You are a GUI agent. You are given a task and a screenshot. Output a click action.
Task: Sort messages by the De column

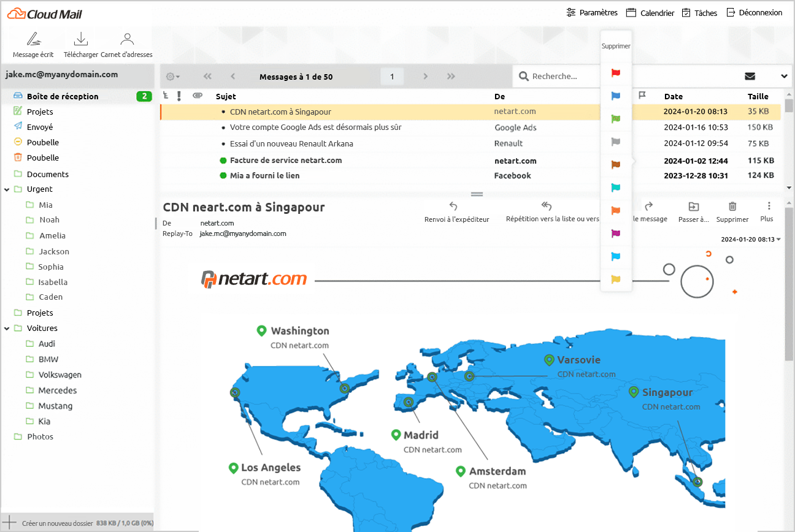click(500, 96)
